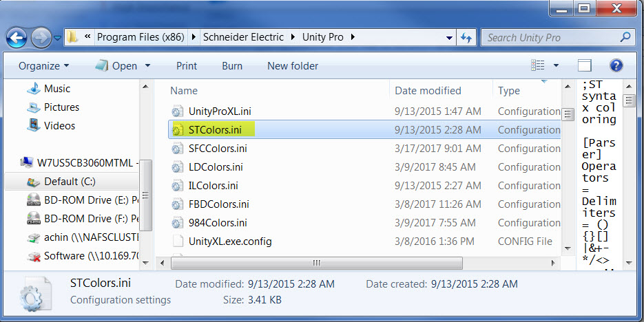Open recent pages dropdown next to Forward
The height and width of the screenshot is (322, 644).
click(x=57, y=38)
